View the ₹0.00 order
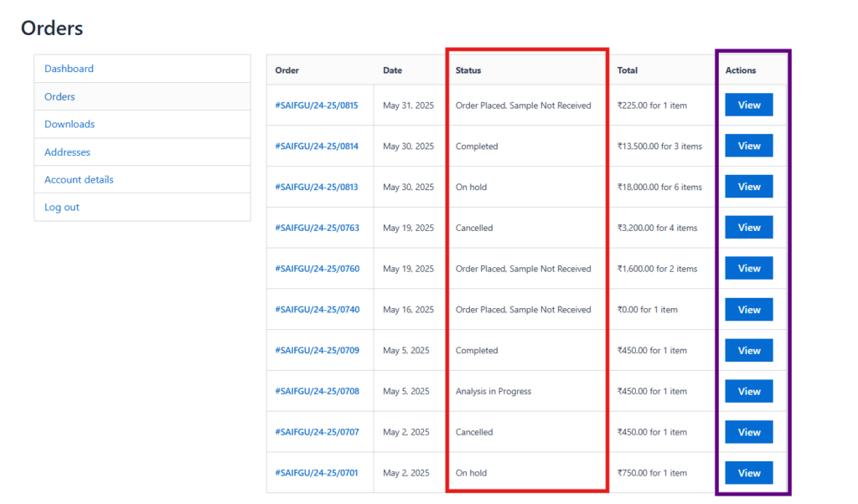This screenshot has width=858, height=504. [x=749, y=310]
